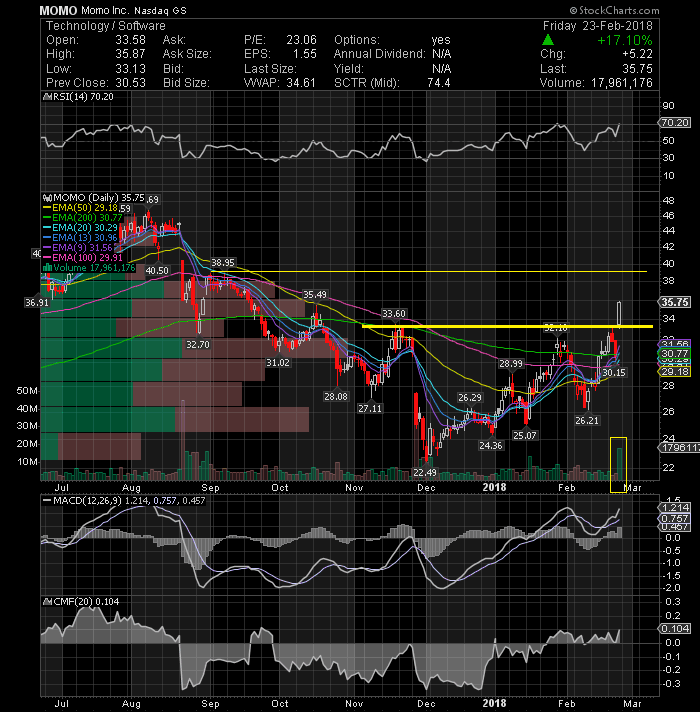
Task: Click the EPS value 1.55
Action: 304,54
